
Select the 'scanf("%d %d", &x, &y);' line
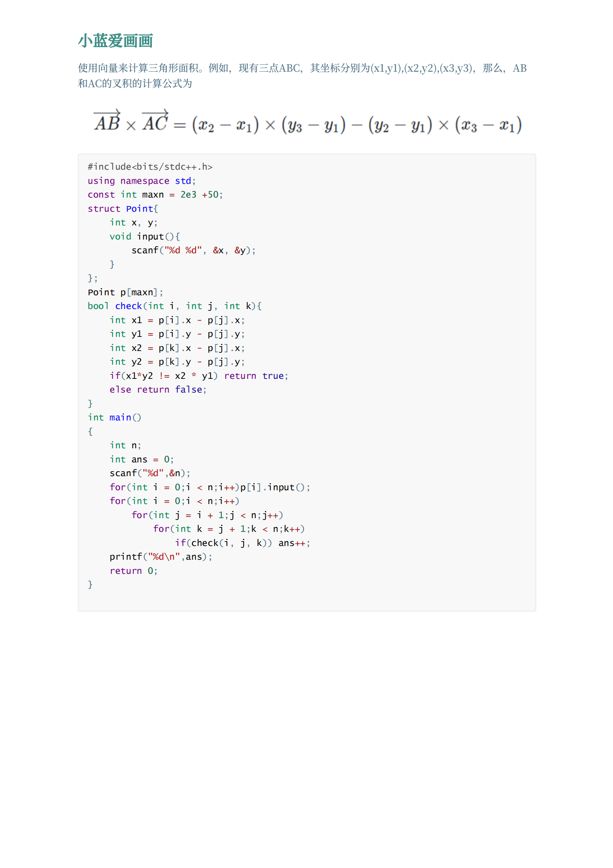pos(193,250)
